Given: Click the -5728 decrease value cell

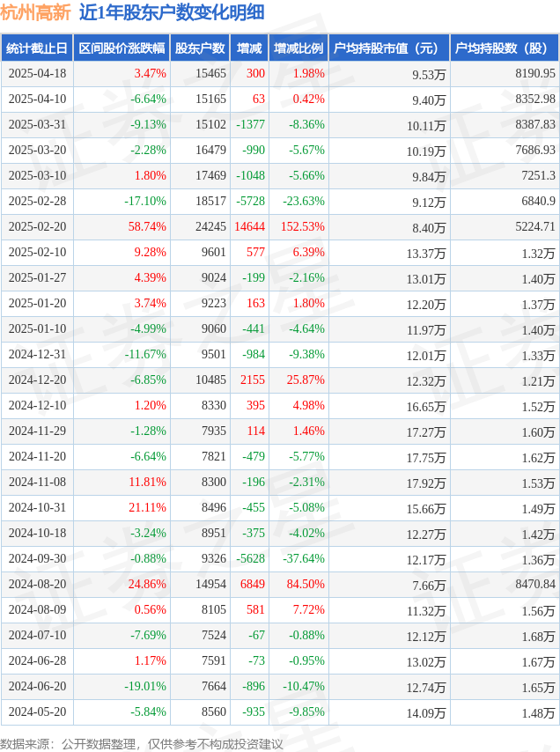Looking at the screenshot, I should point(250,201).
